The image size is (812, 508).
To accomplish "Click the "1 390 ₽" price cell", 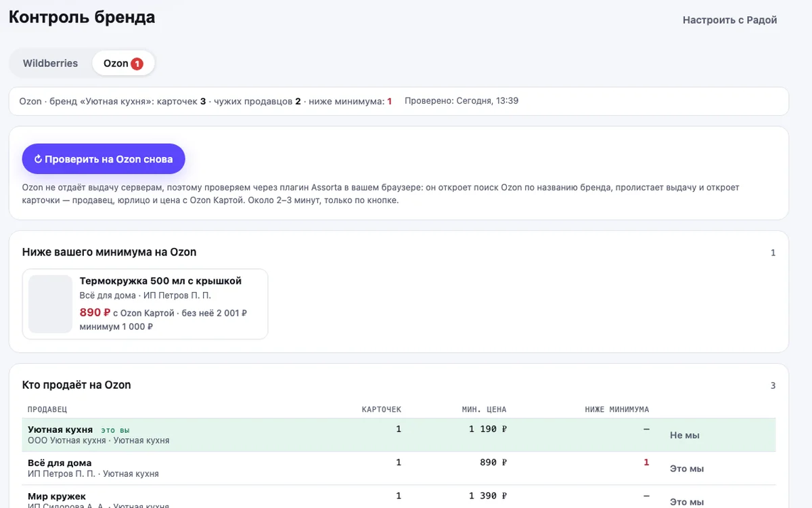I will [x=488, y=496].
